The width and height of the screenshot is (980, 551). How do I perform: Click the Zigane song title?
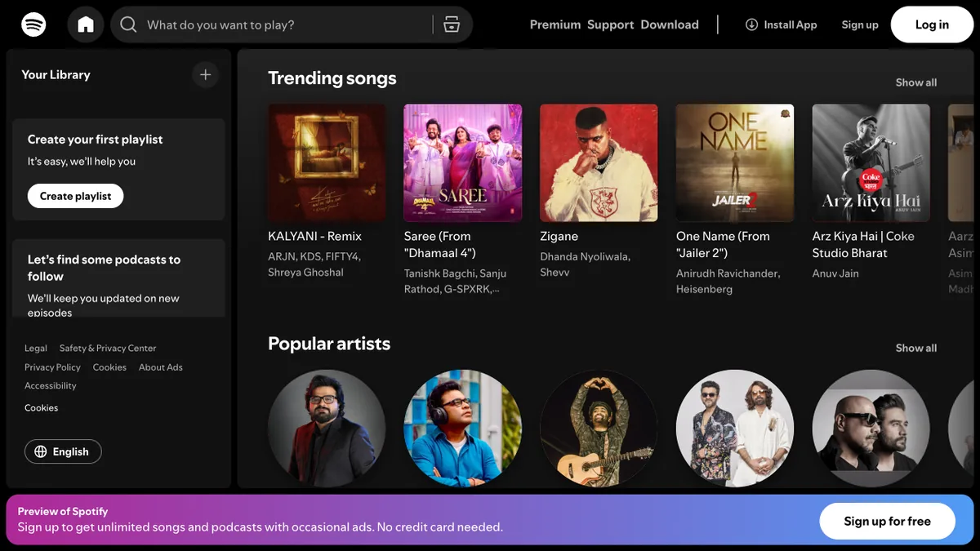[x=559, y=236]
